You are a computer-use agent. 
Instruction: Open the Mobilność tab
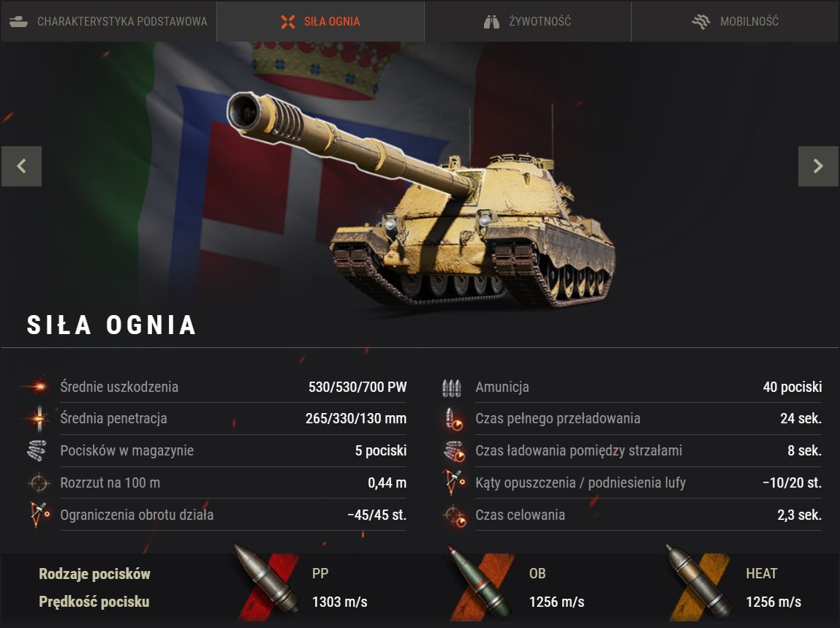[x=735, y=21]
